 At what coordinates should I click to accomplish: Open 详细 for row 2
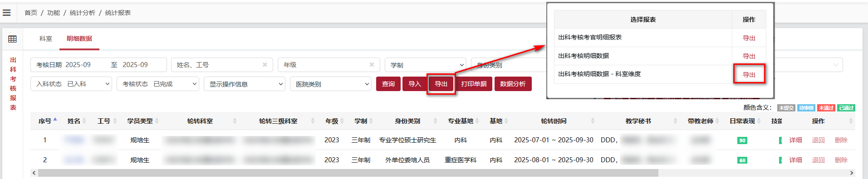pyautogui.click(x=795, y=160)
